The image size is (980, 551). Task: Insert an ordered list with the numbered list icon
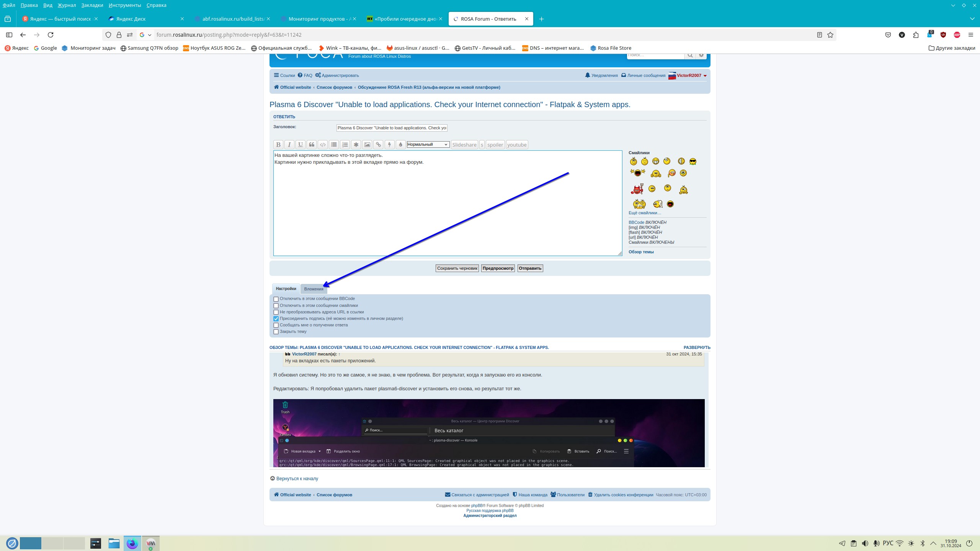point(345,145)
